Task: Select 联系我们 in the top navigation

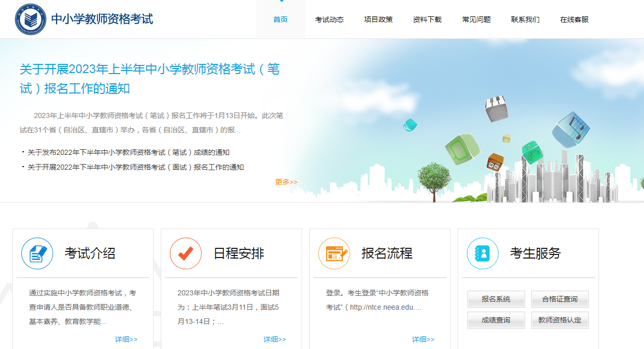Action: tap(525, 19)
